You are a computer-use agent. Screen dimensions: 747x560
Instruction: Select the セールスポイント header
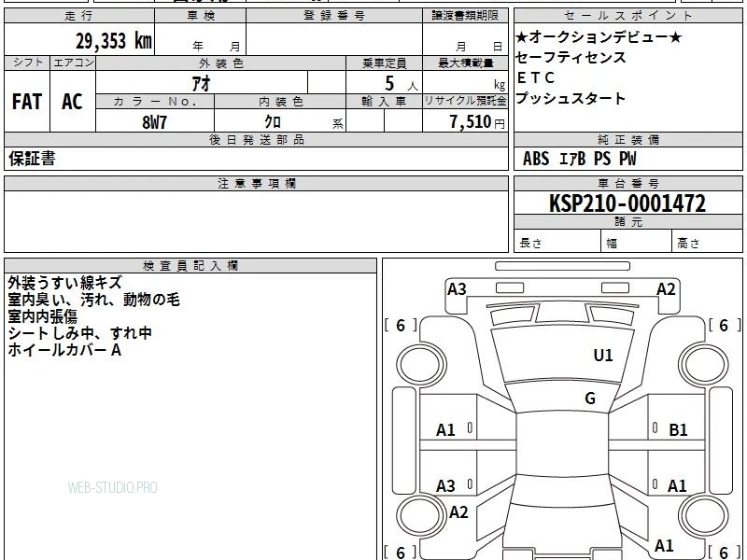click(x=627, y=16)
